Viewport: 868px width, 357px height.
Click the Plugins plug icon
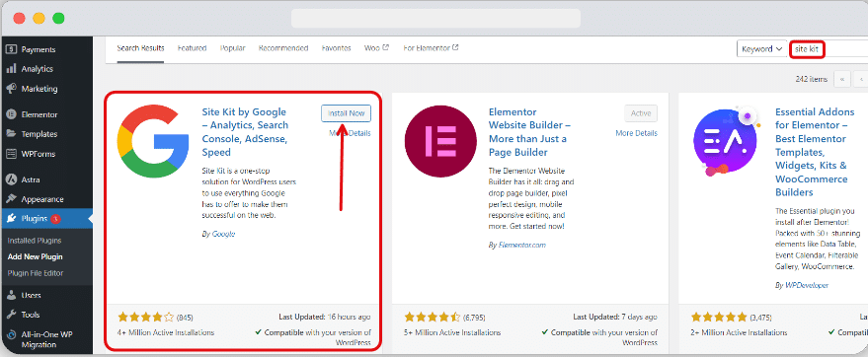11,219
